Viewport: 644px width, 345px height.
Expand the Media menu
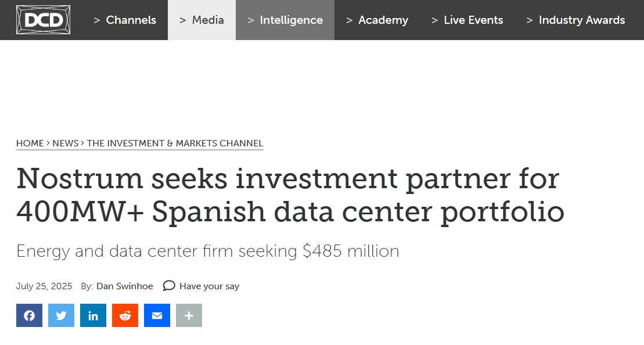(202, 20)
